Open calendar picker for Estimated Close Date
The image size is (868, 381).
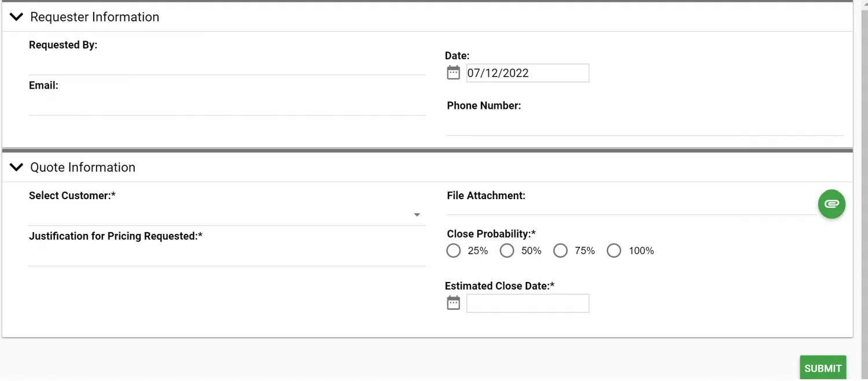point(454,303)
